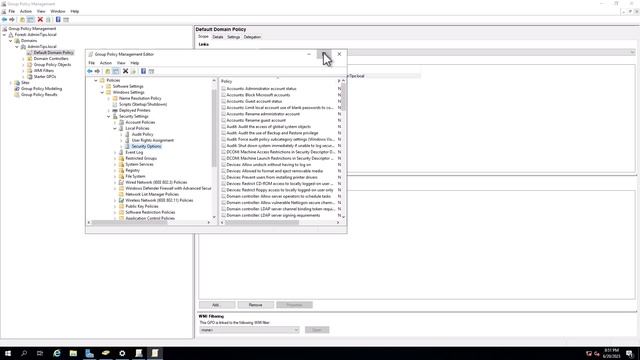
Task: Click blue Help icon in Editor toolbar
Action: (x=143, y=71)
